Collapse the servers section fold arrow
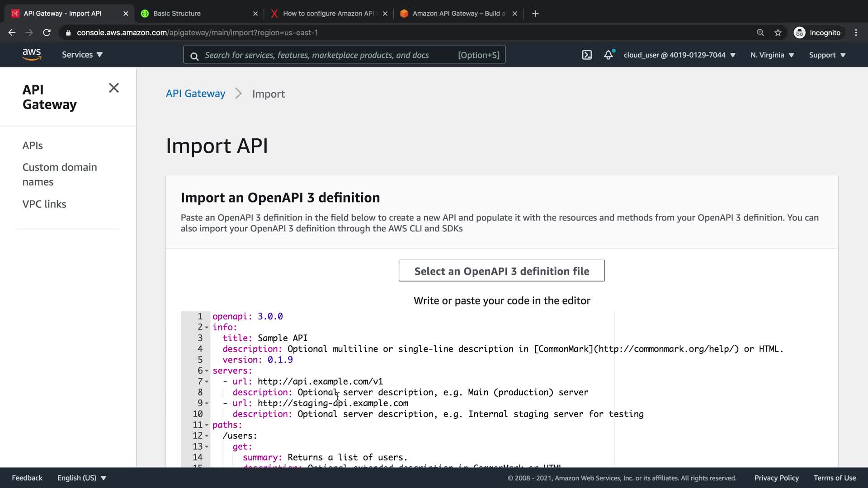This screenshot has width=868, height=488. pyautogui.click(x=207, y=371)
